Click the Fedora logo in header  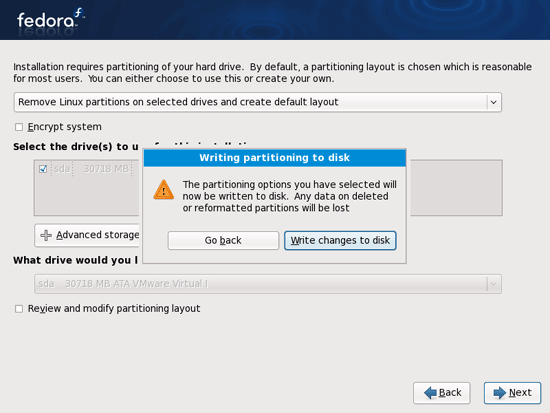coord(51,19)
